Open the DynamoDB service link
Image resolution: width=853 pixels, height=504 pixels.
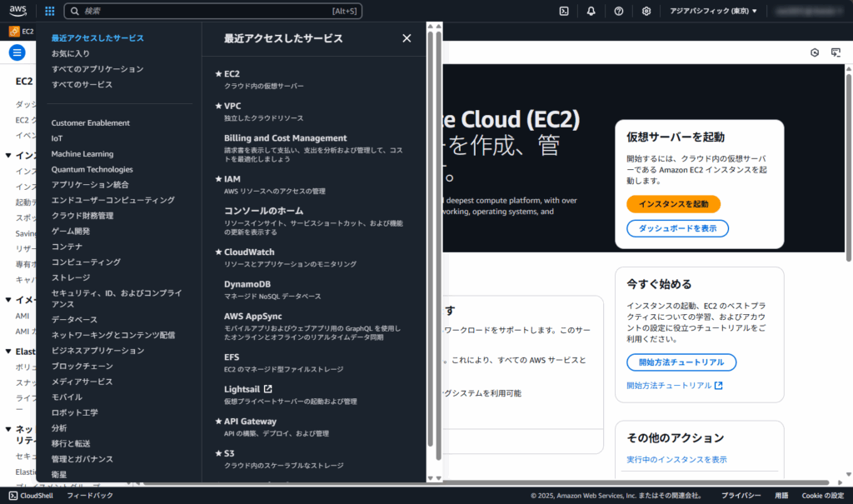coord(247,284)
